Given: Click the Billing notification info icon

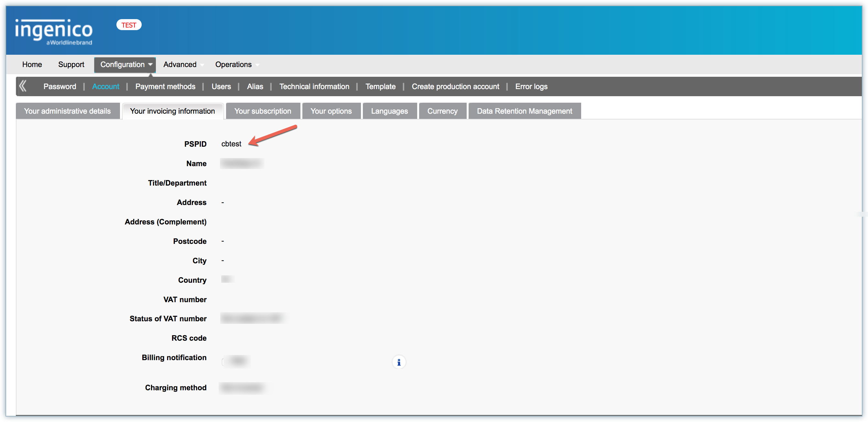Looking at the screenshot, I should point(399,362).
